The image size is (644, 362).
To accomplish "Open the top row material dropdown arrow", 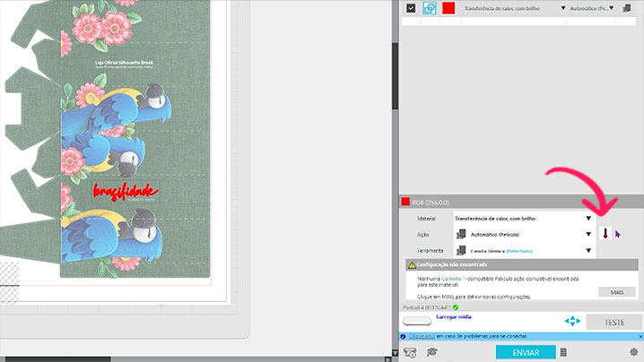I will 562,8.
